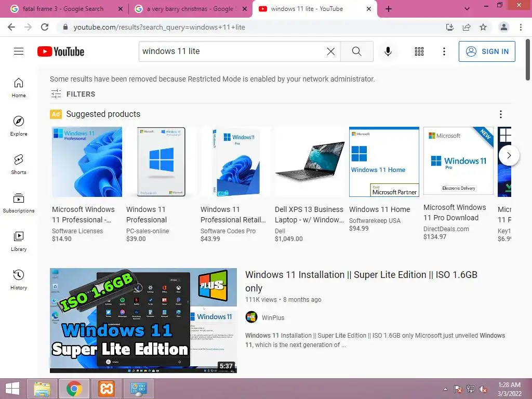Click the network tray icon

click(x=471, y=389)
